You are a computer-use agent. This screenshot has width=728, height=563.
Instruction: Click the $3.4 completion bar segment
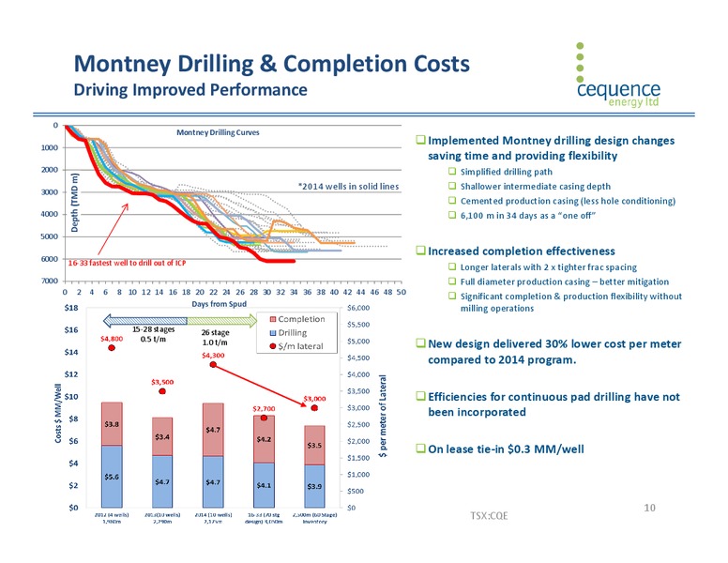pos(162,436)
